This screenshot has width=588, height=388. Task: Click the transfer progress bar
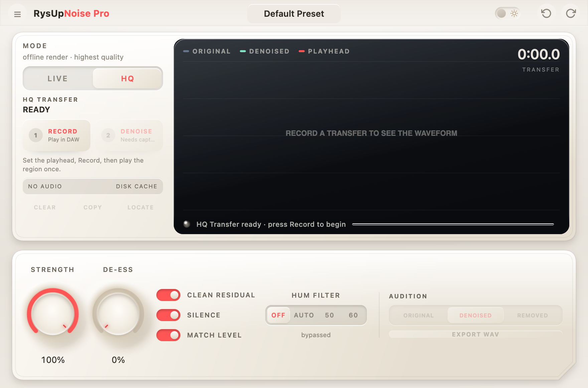(x=453, y=224)
